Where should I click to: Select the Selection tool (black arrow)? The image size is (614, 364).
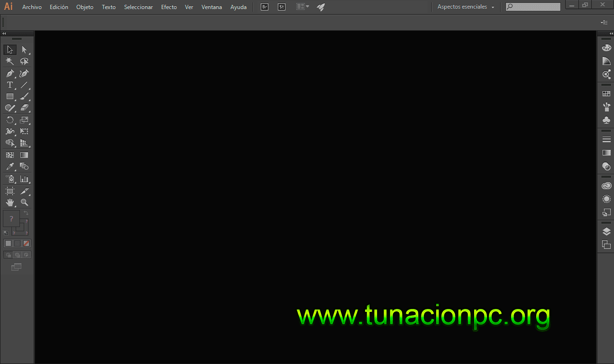[10, 50]
